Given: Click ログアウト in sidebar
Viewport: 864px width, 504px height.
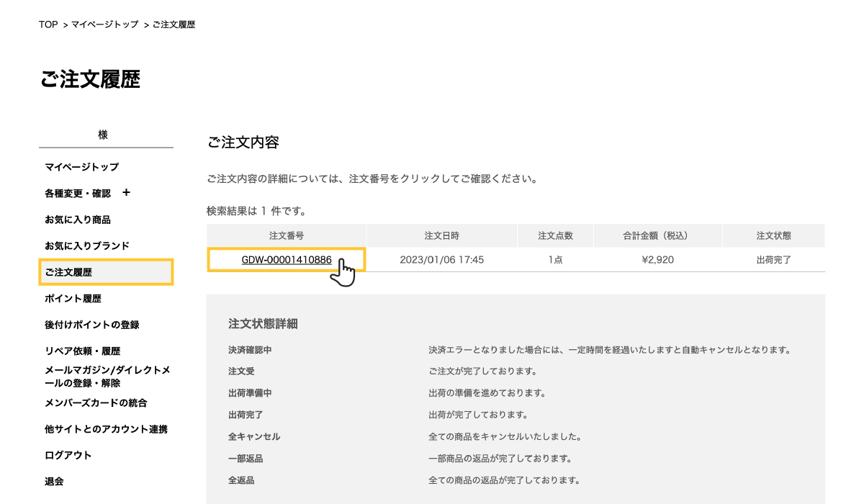Looking at the screenshot, I should [68, 455].
